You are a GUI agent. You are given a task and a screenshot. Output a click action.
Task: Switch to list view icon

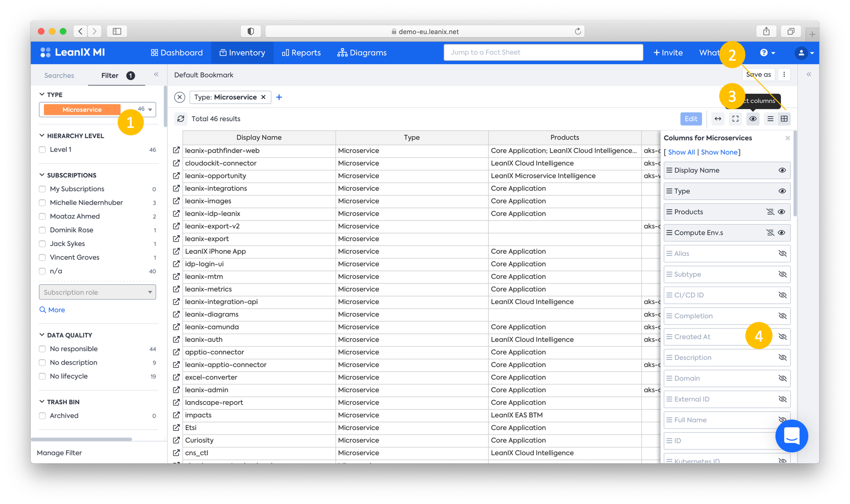coord(771,119)
